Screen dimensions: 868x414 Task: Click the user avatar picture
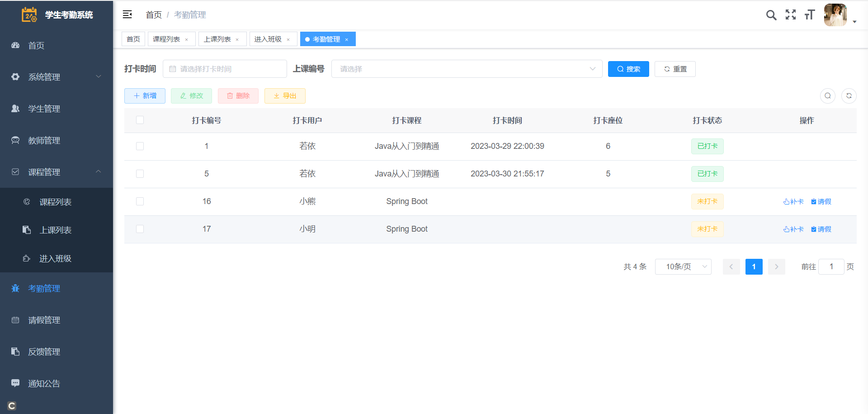pos(835,15)
